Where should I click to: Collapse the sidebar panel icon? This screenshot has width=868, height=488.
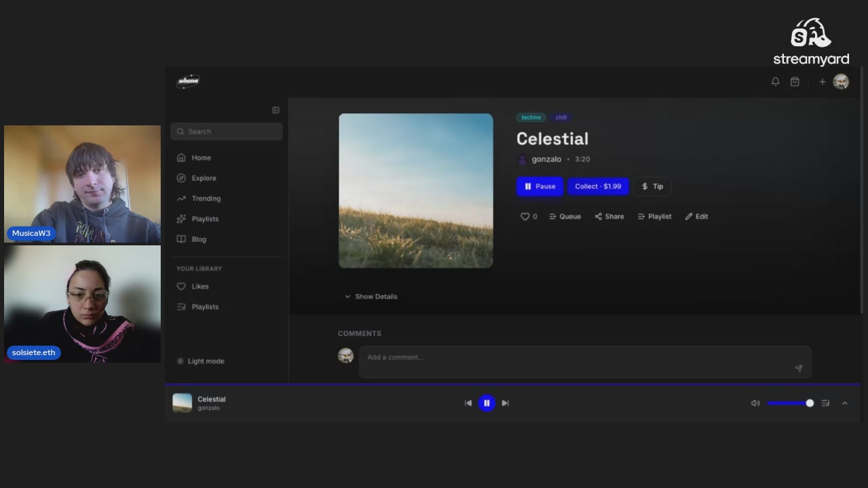pyautogui.click(x=276, y=110)
